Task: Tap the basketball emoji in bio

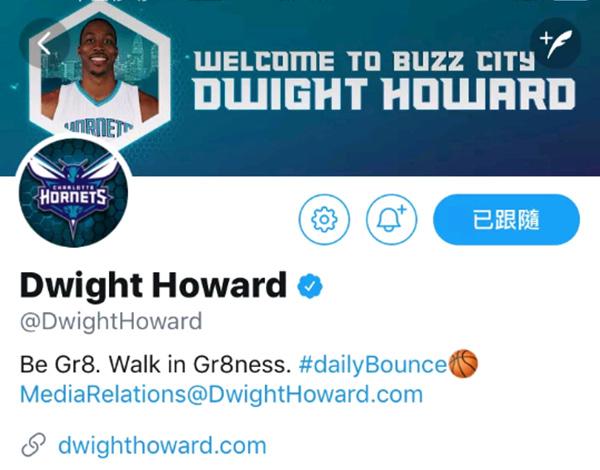Action: 463,364
